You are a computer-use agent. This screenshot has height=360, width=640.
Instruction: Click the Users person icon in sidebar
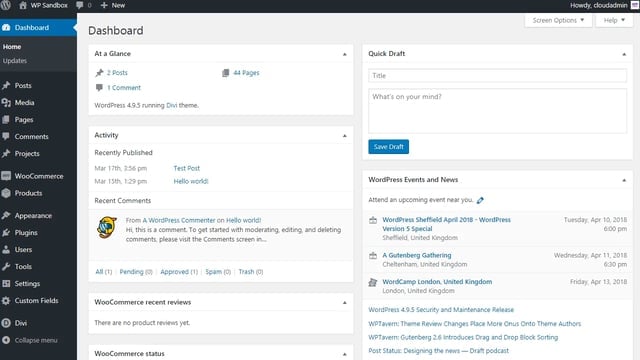(6, 250)
